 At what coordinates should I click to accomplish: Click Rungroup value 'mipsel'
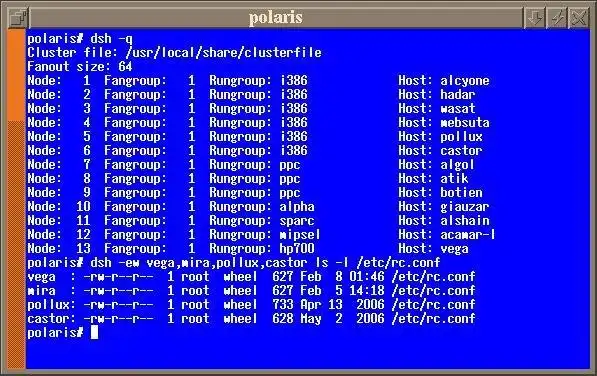click(x=300, y=235)
